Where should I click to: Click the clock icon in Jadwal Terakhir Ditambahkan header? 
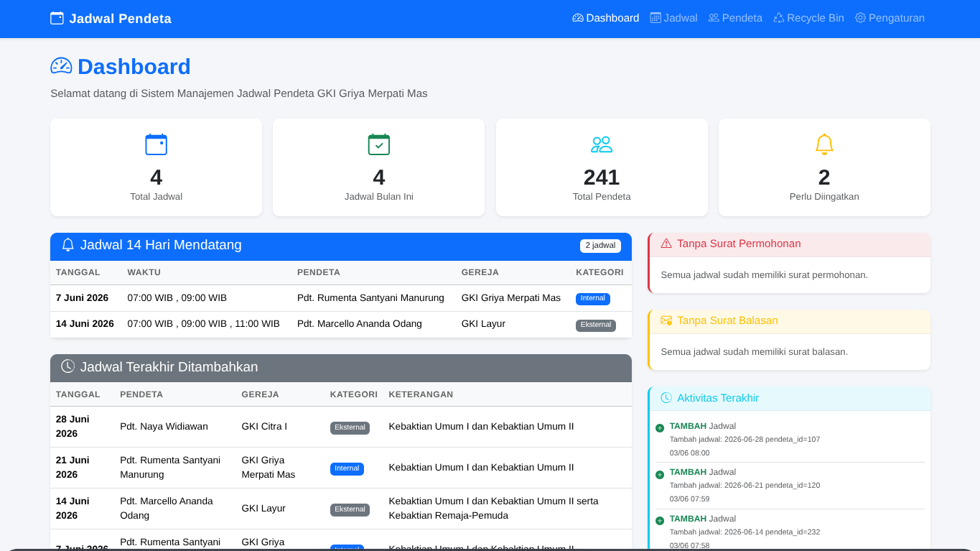[x=68, y=366]
